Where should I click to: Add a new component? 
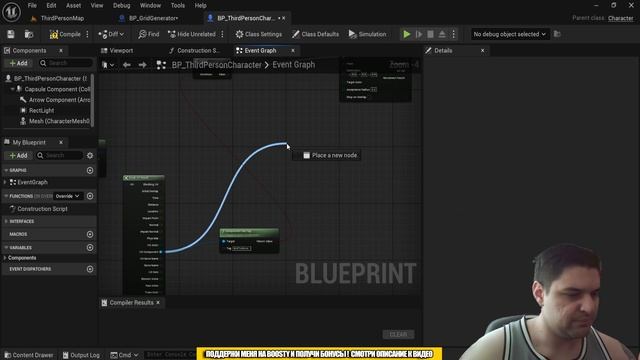click(18, 63)
